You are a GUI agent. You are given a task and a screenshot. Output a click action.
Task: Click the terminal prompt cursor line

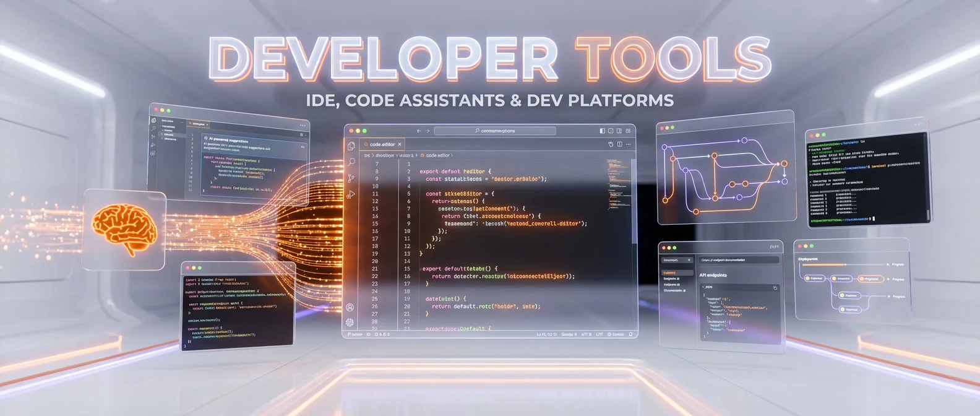(x=843, y=219)
